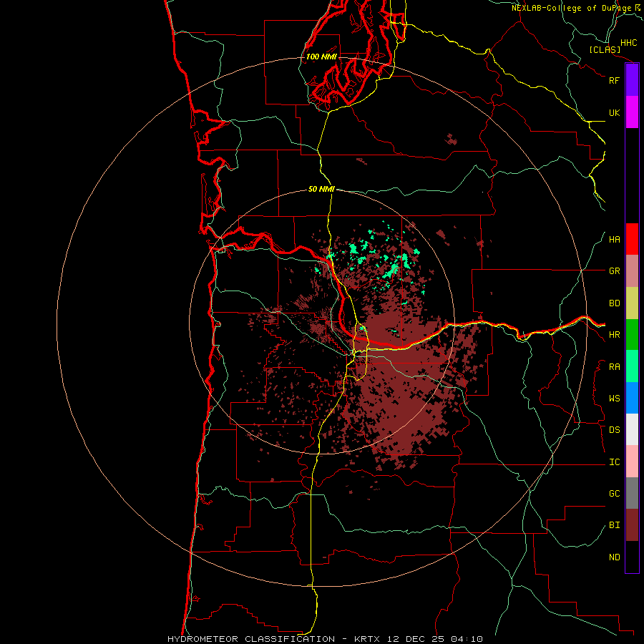The height and width of the screenshot is (644, 644).
Task: Click the HA legend label
Action: pos(615,240)
